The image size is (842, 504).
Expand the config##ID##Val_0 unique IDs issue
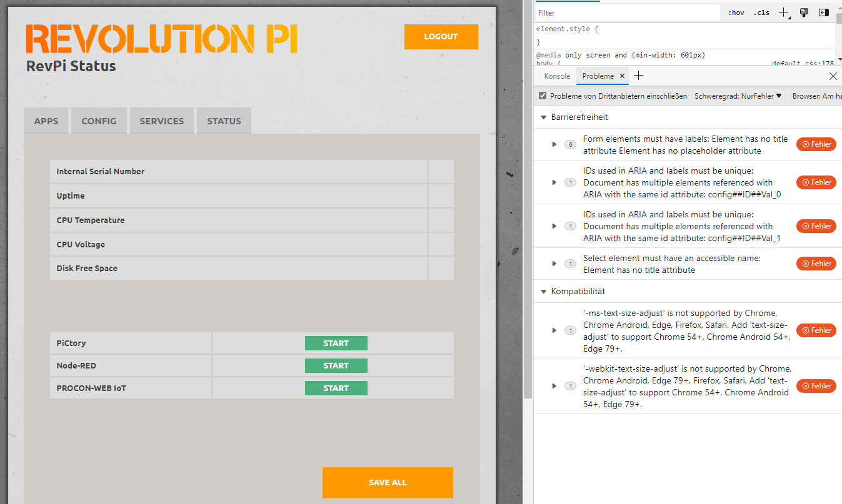(x=554, y=182)
